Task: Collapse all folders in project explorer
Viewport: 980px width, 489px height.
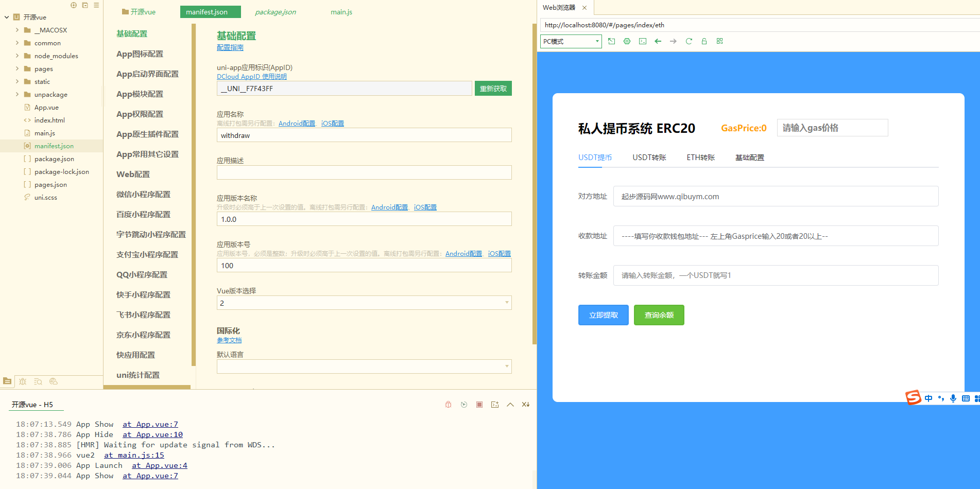Action: [x=85, y=5]
